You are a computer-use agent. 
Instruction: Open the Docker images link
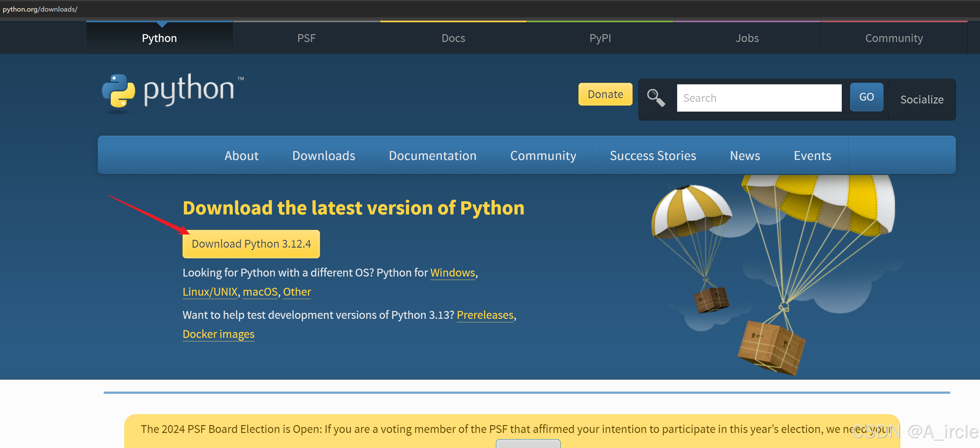click(x=219, y=334)
